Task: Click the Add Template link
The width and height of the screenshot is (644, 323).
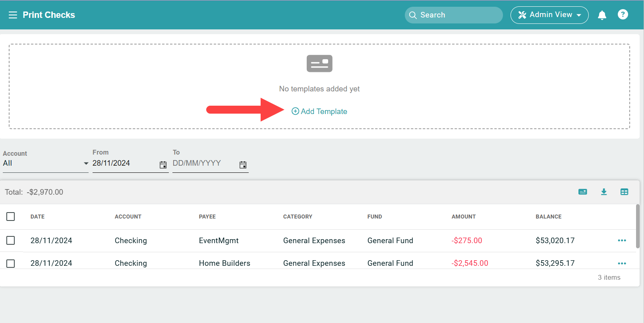Action: pyautogui.click(x=319, y=111)
